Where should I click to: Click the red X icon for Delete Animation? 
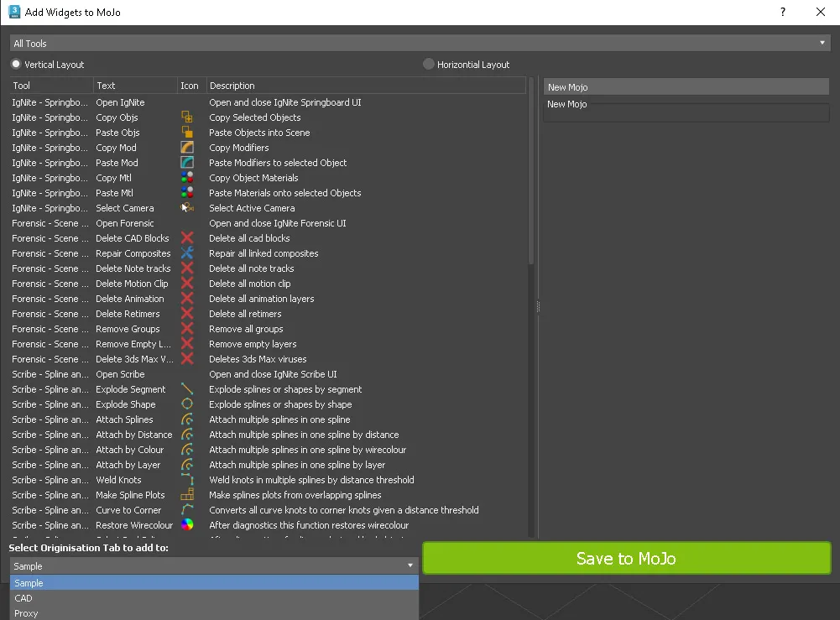(187, 298)
